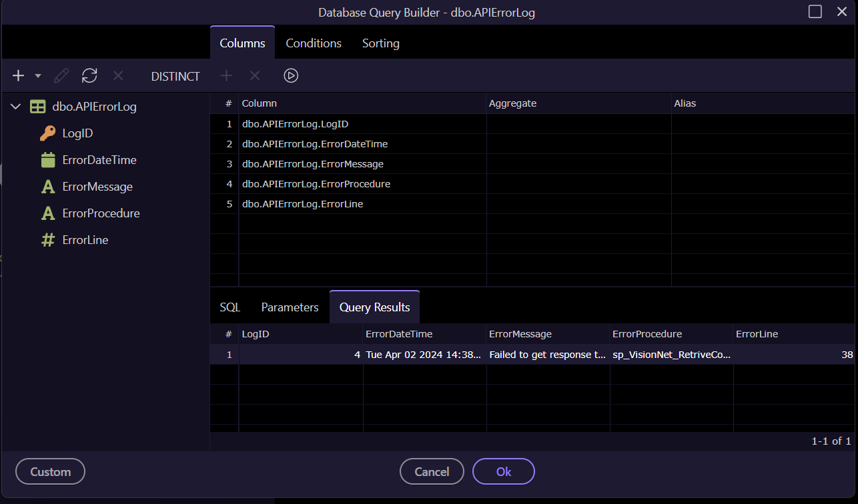Select ErrorLine in the table tree
858x504 pixels.
coord(85,240)
